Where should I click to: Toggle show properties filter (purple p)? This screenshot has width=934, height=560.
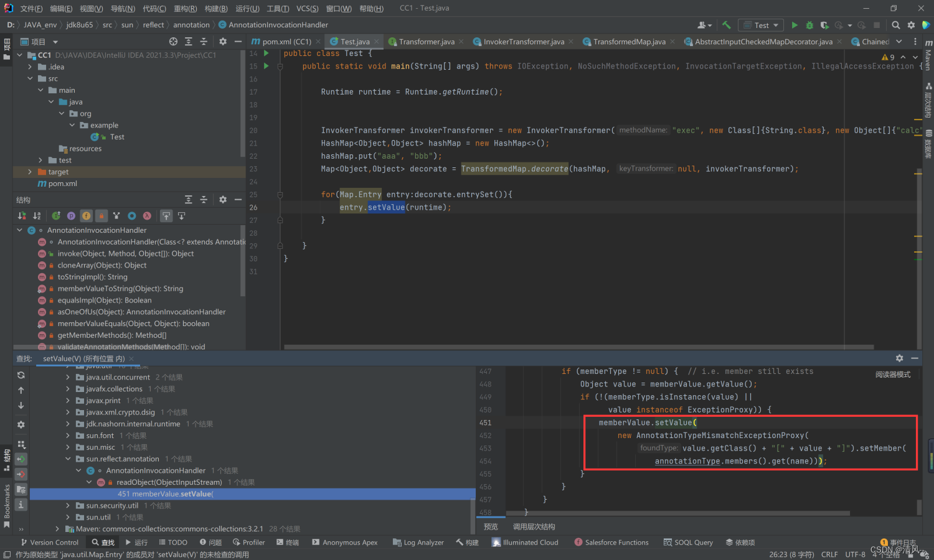pos(71,216)
